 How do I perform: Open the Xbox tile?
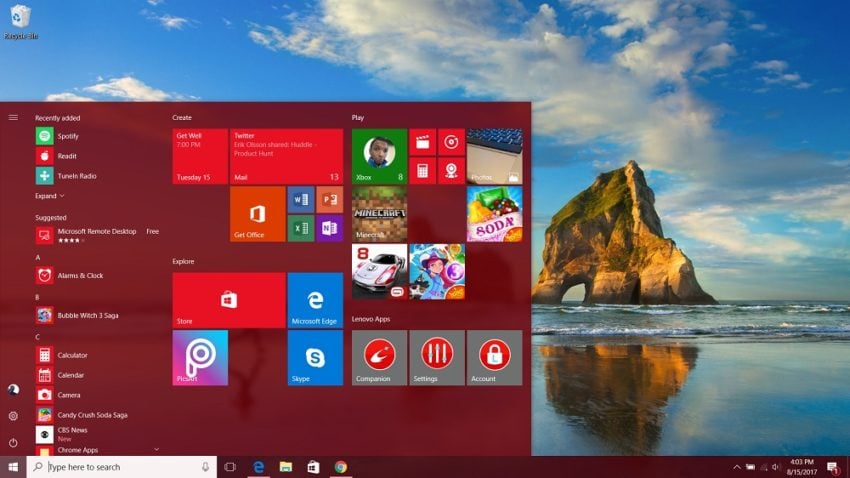379,157
